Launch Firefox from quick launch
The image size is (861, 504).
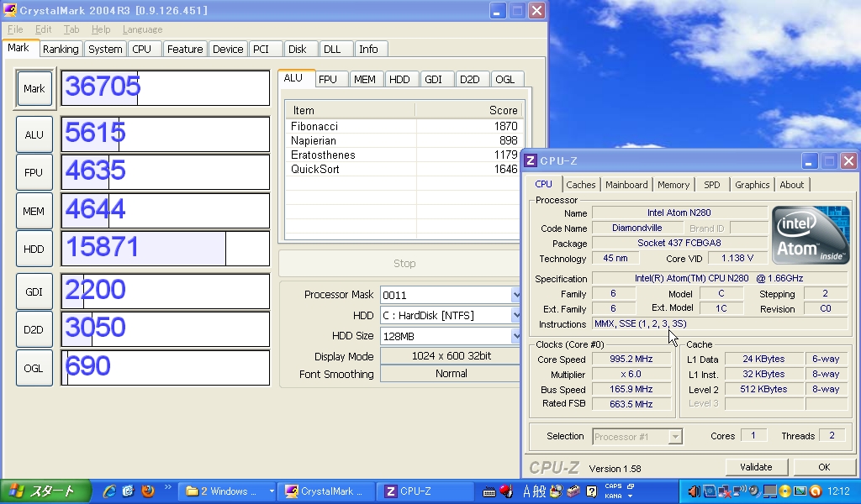tap(148, 491)
